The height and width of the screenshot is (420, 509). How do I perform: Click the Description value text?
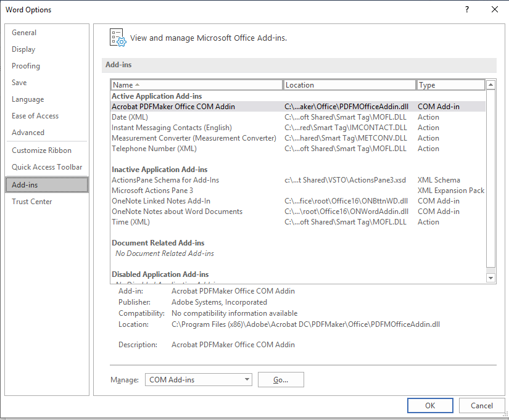pos(233,345)
